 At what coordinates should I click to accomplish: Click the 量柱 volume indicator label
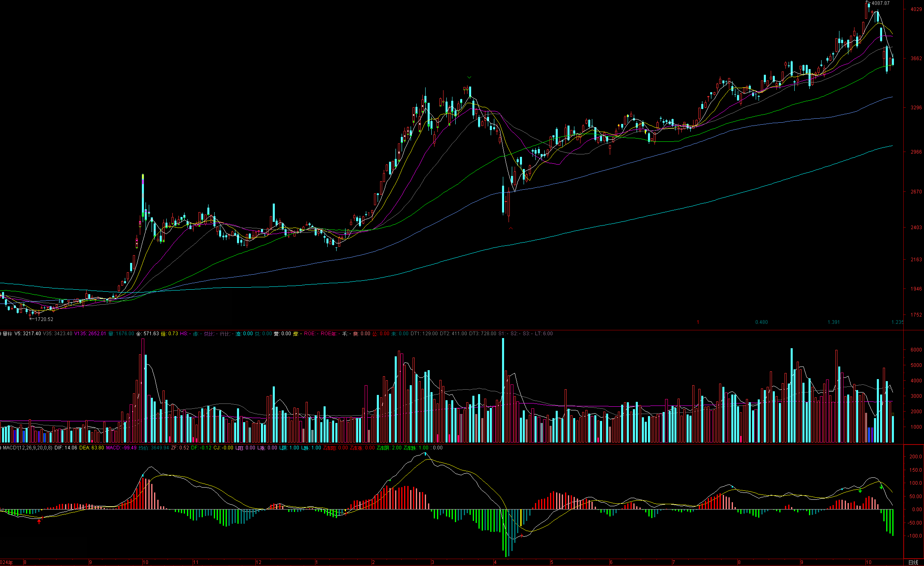(x=7, y=334)
